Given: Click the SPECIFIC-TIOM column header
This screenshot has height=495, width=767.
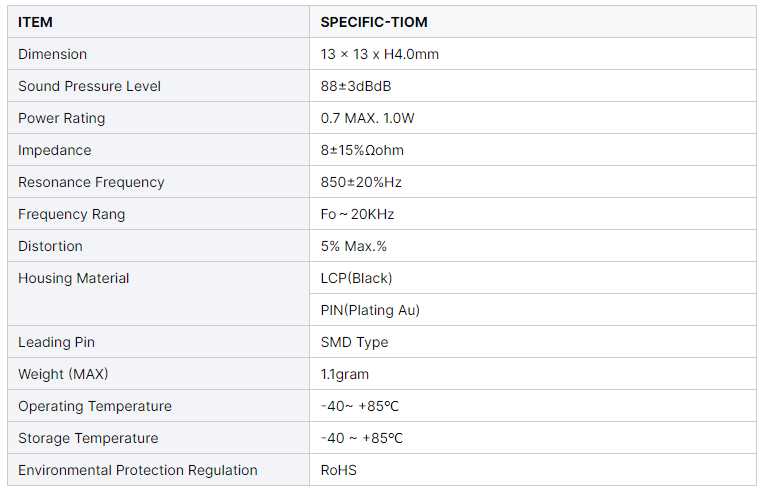Looking at the screenshot, I should pos(374,22).
